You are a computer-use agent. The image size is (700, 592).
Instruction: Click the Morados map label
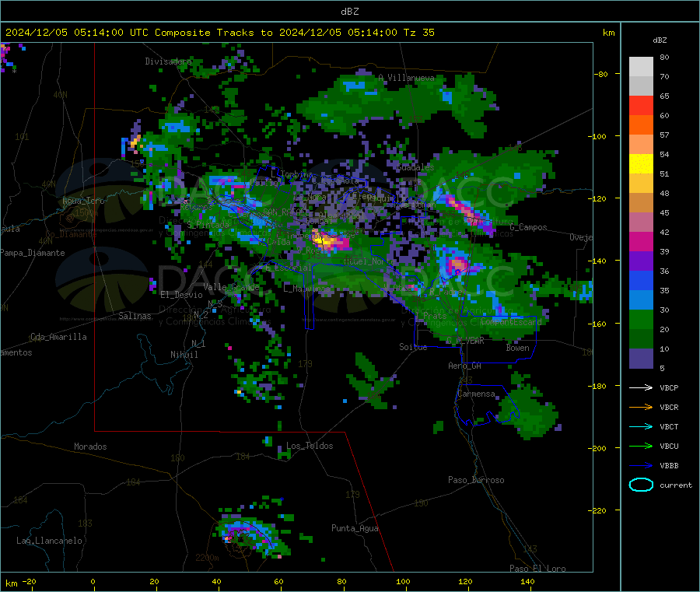(90, 447)
